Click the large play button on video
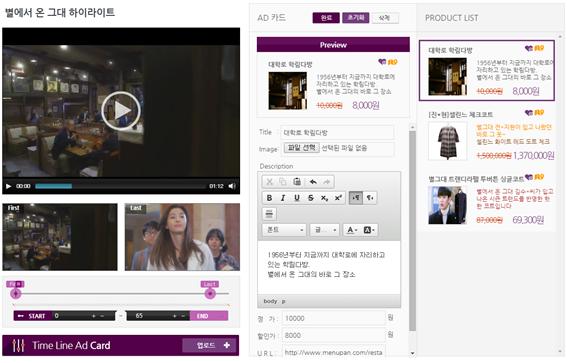The height and width of the screenshot is (363, 567). [x=121, y=111]
